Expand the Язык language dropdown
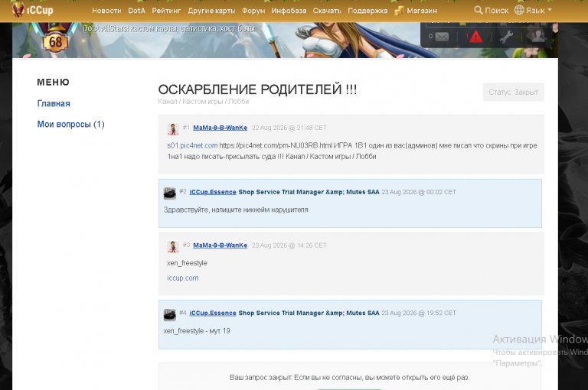Viewport: 588px width, 390px height. point(538,10)
